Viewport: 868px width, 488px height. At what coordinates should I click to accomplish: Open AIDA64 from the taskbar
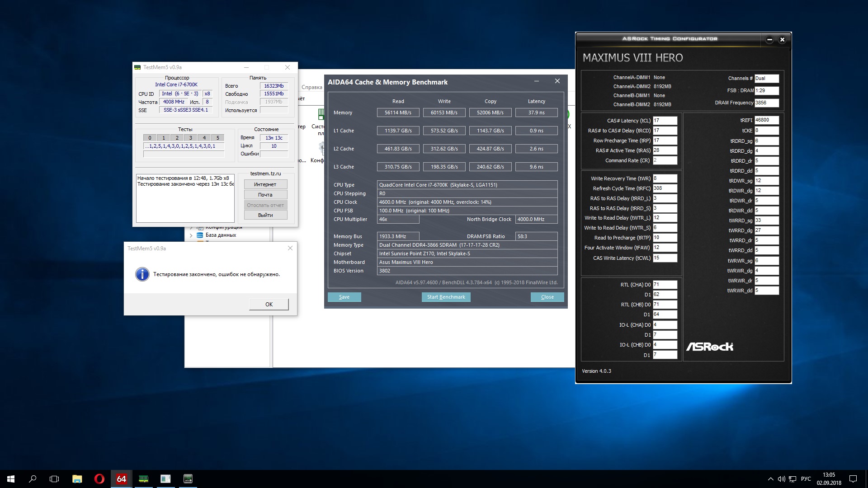pos(121,479)
